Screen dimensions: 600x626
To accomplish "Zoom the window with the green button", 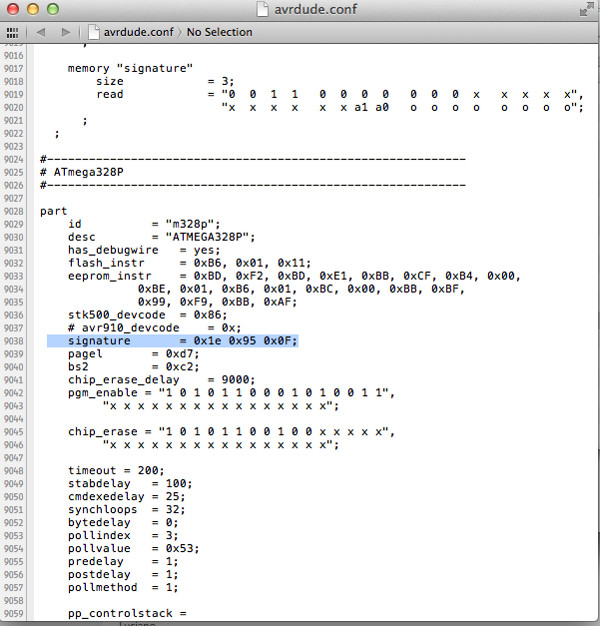I will point(53,9).
